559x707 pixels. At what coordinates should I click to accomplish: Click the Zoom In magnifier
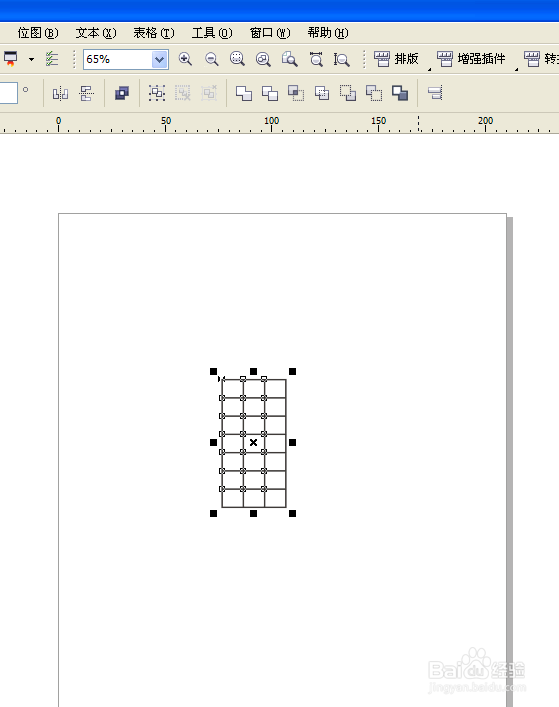(185, 59)
